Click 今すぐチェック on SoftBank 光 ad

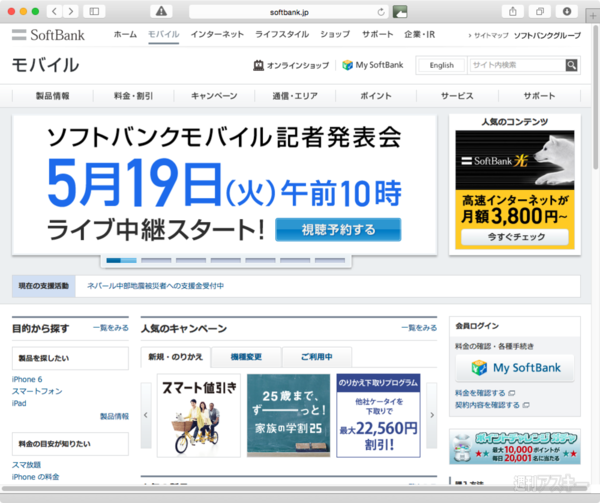515,237
